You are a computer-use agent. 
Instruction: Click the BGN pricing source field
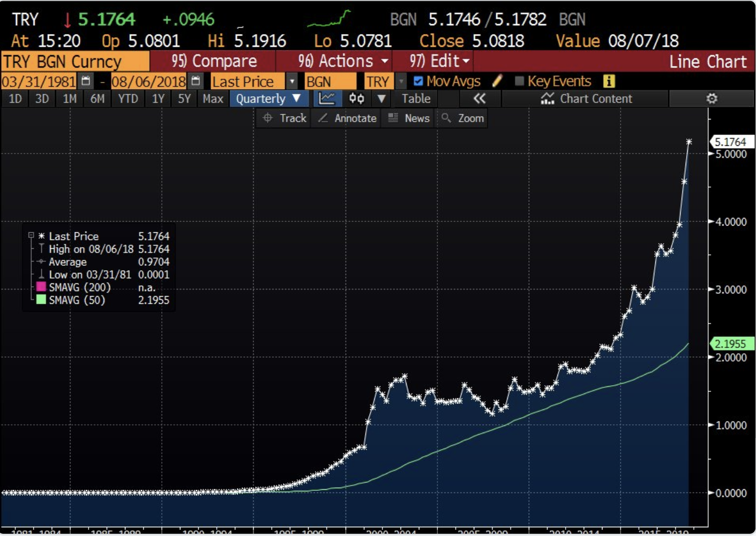330,81
